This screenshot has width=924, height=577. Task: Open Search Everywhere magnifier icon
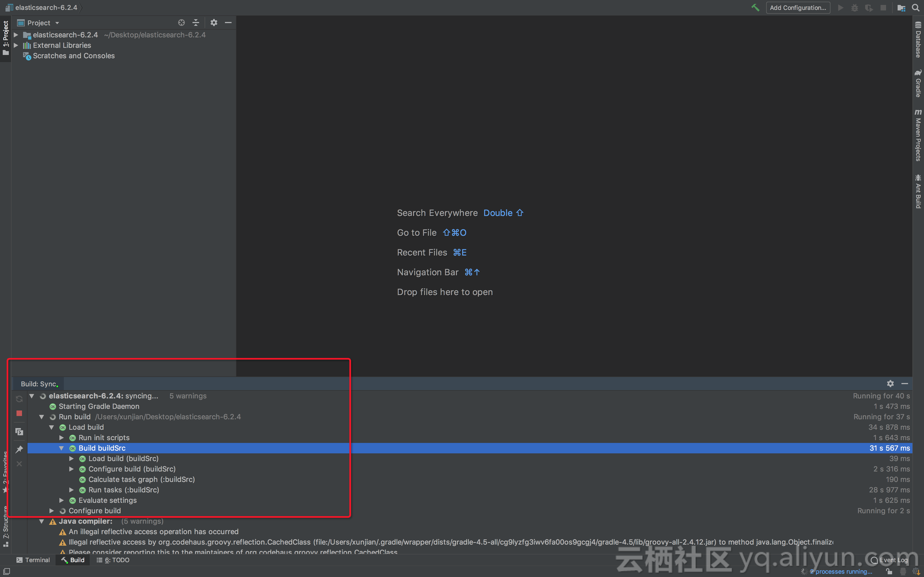click(x=916, y=8)
